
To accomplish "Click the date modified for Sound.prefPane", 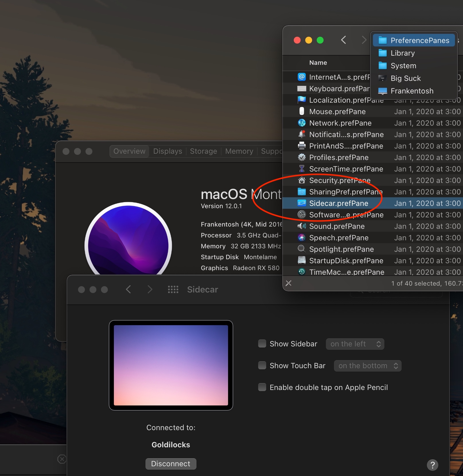I will (x=427, y=226).
